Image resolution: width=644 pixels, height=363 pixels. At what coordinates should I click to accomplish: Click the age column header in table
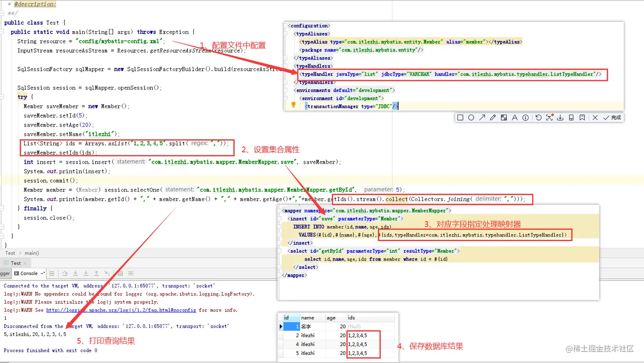(336, 318)
